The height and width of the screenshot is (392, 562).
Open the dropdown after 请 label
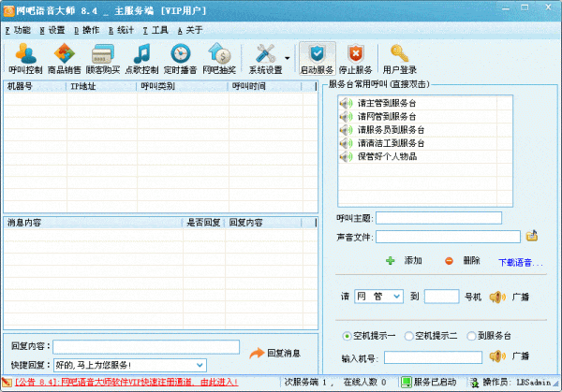point(398,297)
